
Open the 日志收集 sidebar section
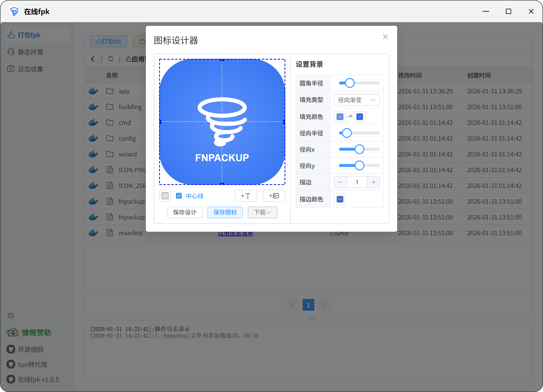pyautogui.click(x=11, y=69)
